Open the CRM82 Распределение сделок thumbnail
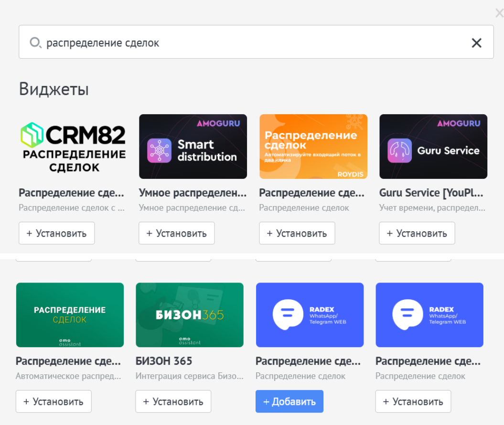Viewport: 504px width, 425px height. (x=72, y=146)
